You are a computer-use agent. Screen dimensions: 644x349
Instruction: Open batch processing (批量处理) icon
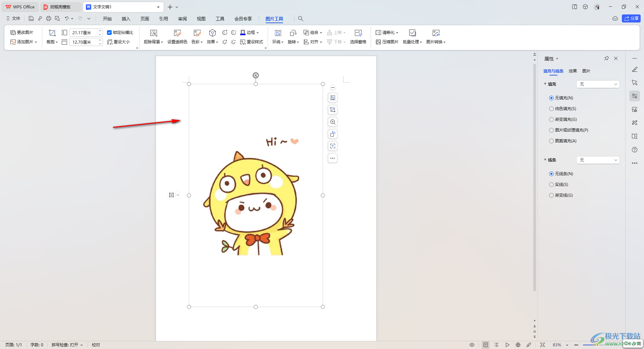point(413,33)
